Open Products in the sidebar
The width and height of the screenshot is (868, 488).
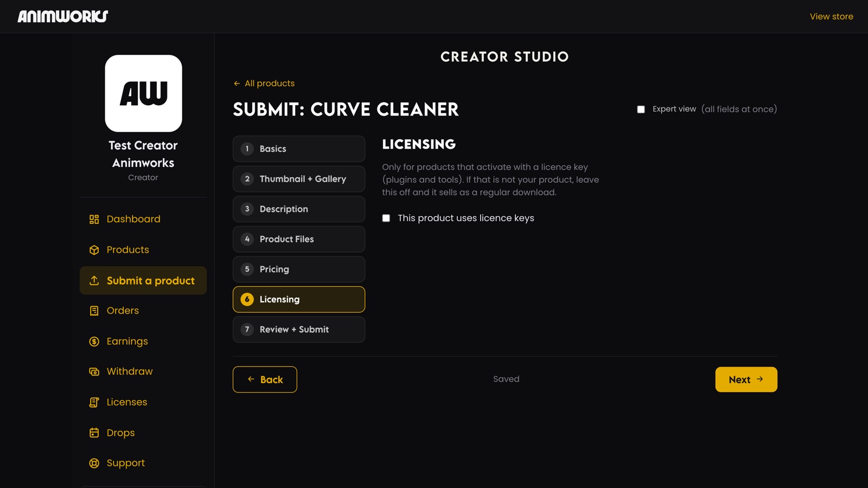coord(143,250)
